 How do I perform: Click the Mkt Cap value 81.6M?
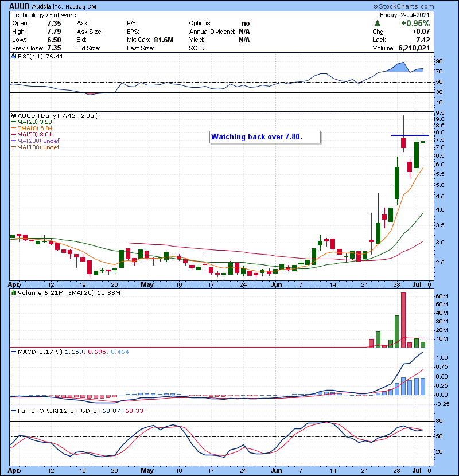[x=164, y=40]
